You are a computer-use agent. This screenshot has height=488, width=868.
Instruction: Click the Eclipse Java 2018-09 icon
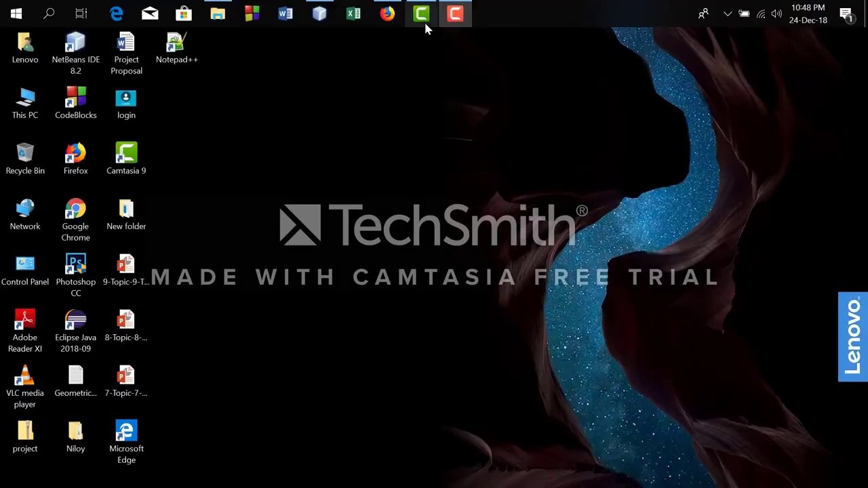point(75,321)
